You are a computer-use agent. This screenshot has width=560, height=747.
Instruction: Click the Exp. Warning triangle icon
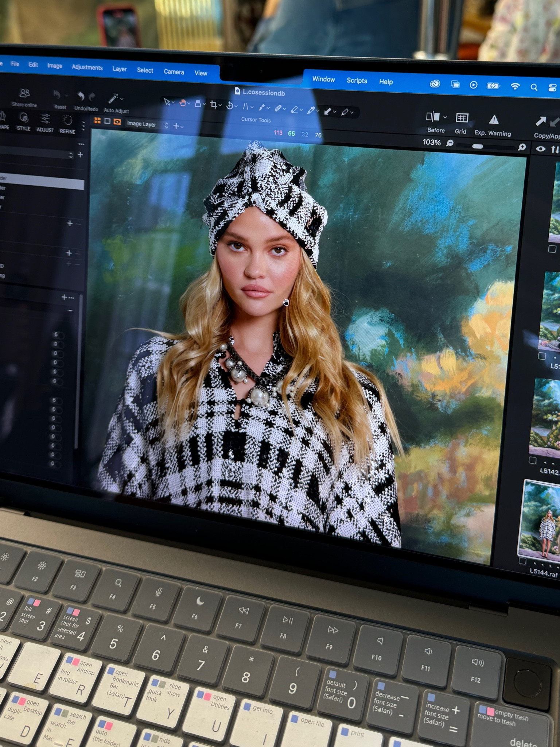point(494,120)
